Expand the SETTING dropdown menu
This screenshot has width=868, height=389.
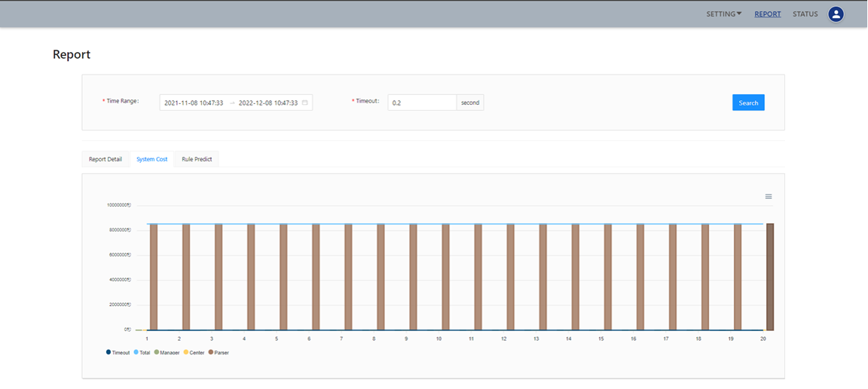(724, 14)
